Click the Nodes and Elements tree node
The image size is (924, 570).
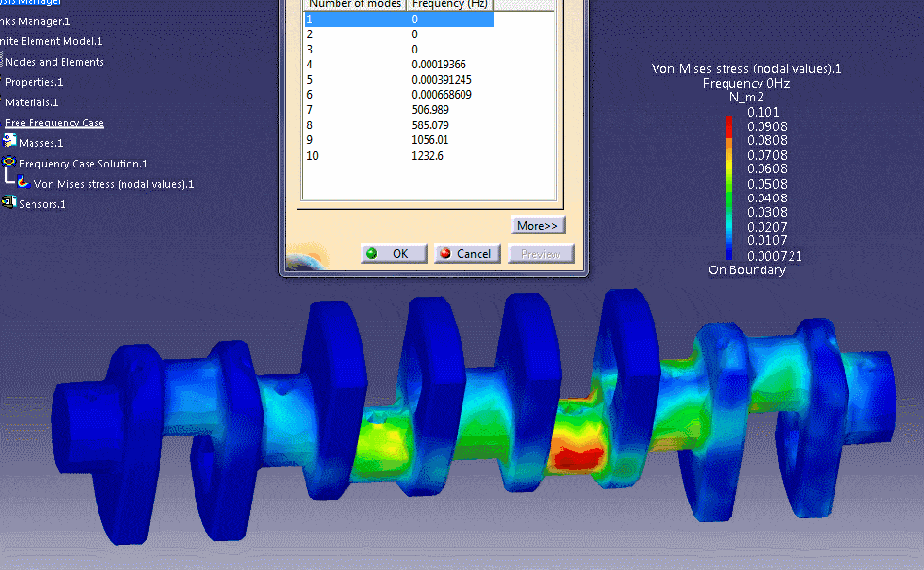tap(54, 62)
